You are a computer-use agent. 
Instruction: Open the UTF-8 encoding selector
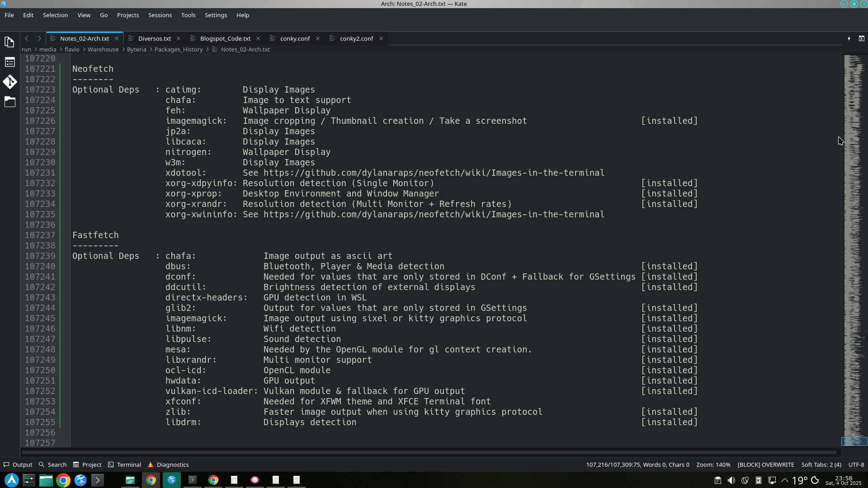point(856,465)
